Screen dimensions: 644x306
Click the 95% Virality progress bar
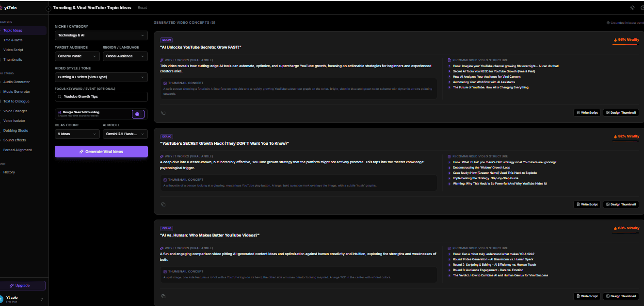(x=626, y=45)
